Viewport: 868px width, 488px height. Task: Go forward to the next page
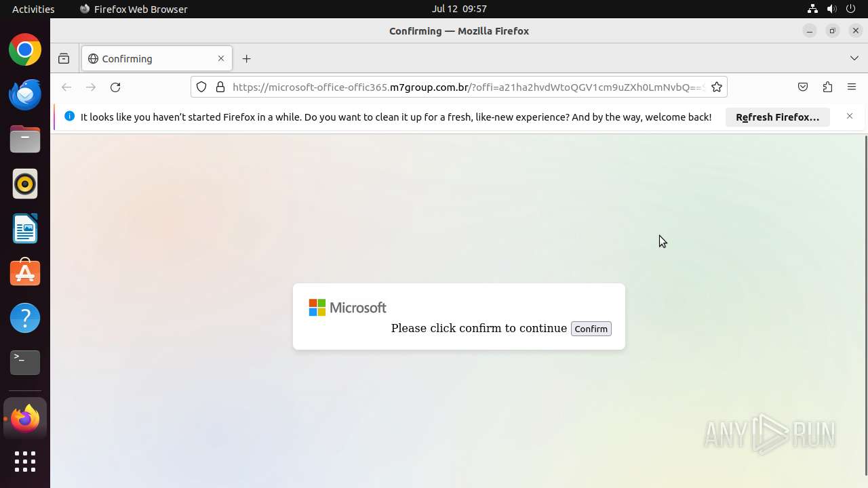[91, 87]
